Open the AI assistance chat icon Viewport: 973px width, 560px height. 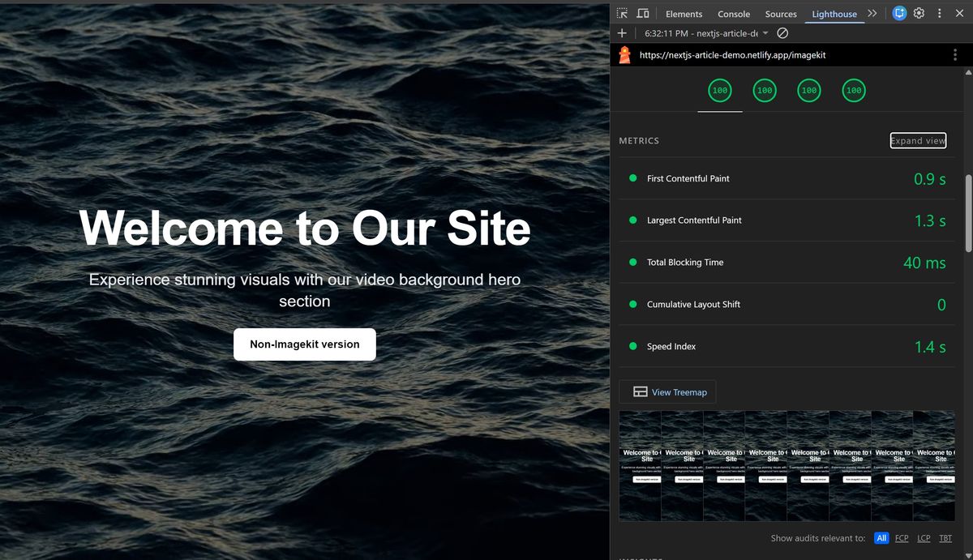(x=899, y=14)
